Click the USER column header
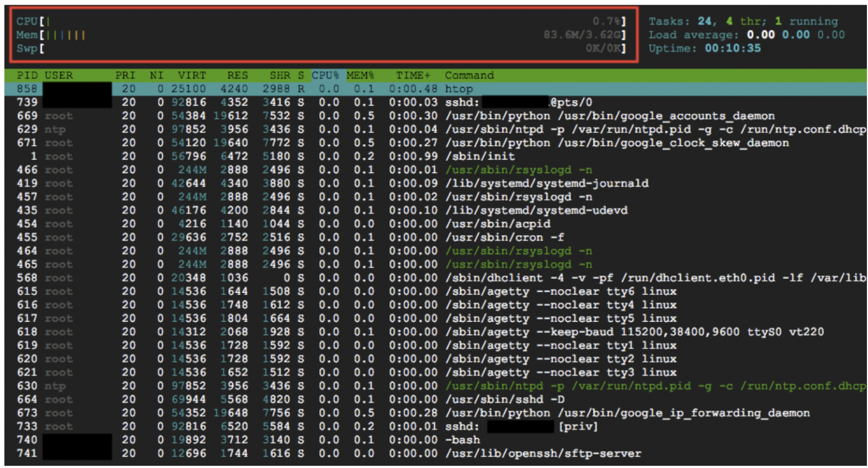868x468 pixels. [x=59, y=75]
